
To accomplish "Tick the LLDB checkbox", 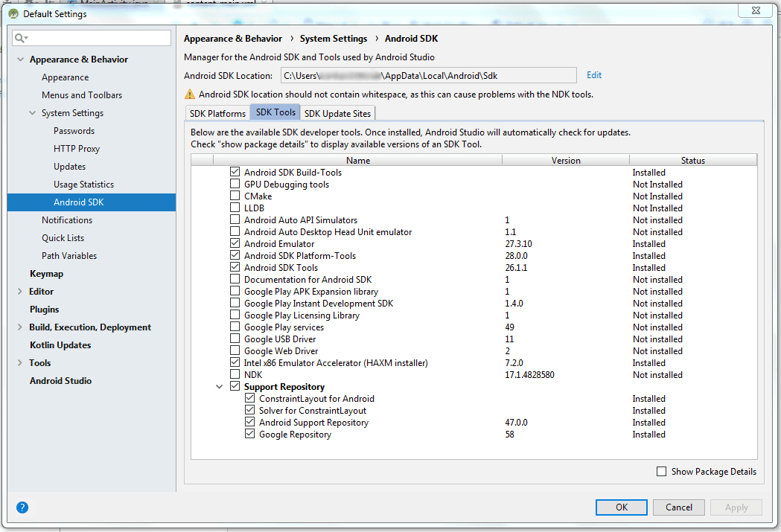I will point(235,208).
